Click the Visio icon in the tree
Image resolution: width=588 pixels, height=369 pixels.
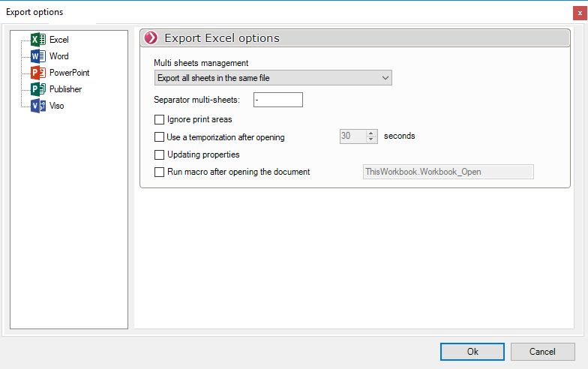[37, 106]
